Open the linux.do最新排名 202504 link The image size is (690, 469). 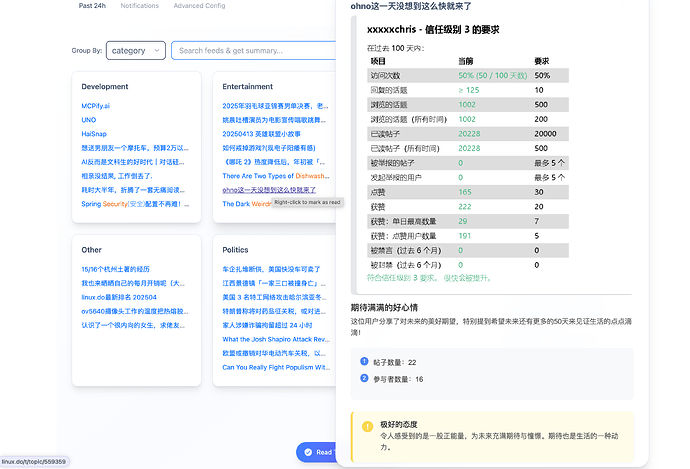click(x=119, y=297)
